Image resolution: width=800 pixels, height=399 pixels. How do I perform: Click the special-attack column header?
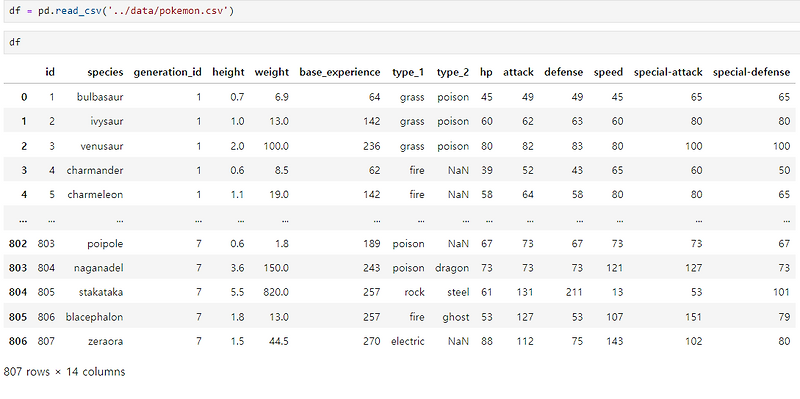[668, 72]
